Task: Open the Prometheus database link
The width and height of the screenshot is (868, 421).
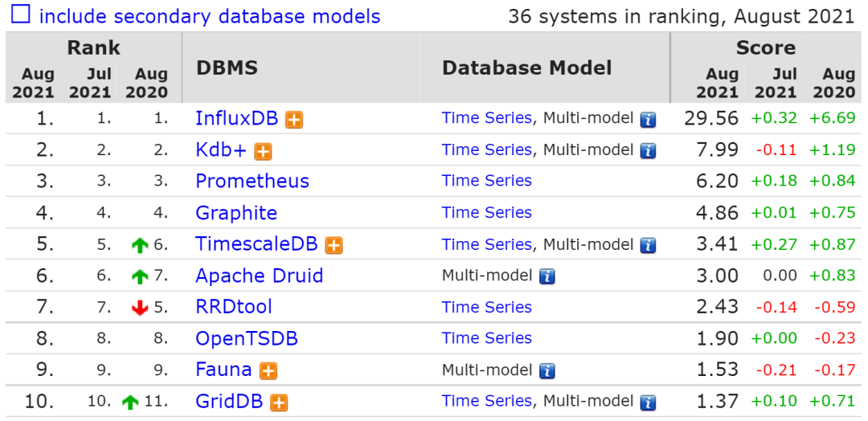Action: pyautogui.click(x=252, y=182)
